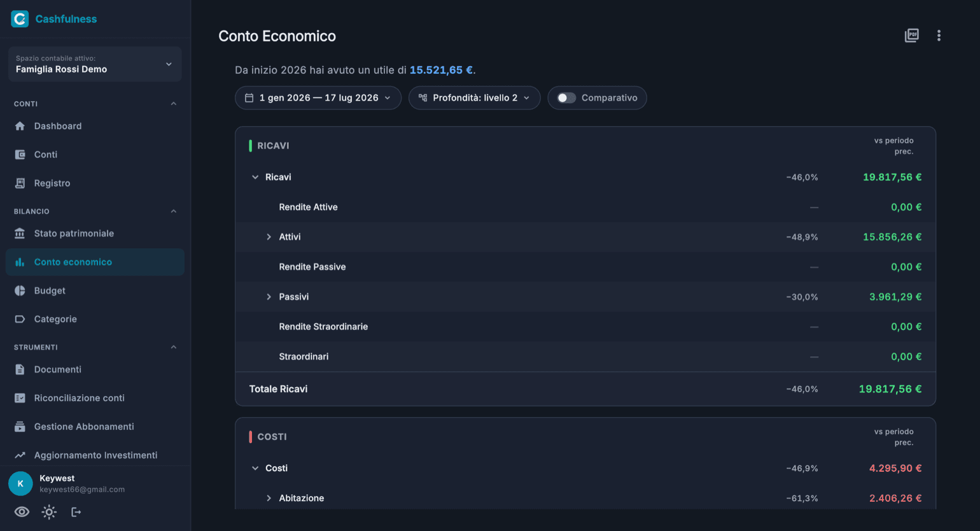The height and width of the screenshot is (531, 980).
Task: Expand the Attivi row
Action: [x=269, y=237]
